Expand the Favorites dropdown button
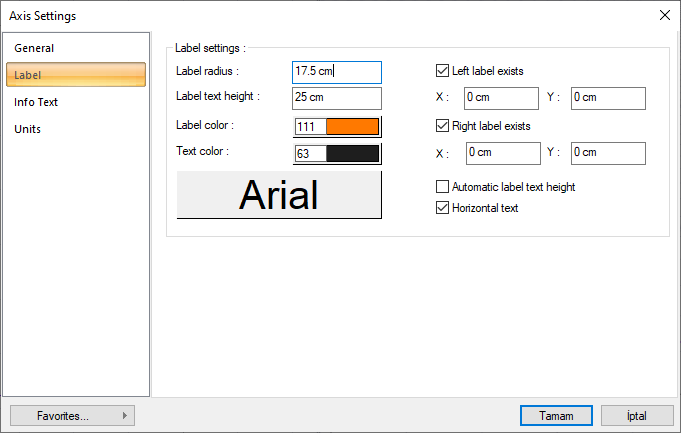Image resolution: width=681 pixels, height=433 pixels. point(72,415)
